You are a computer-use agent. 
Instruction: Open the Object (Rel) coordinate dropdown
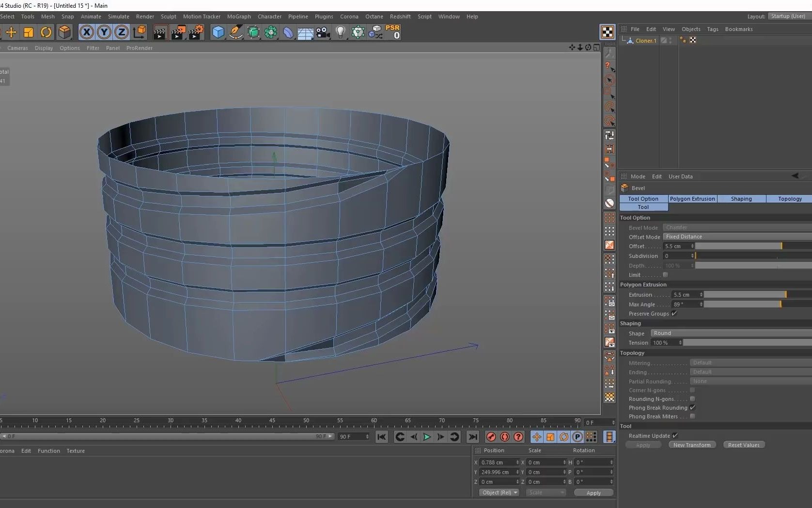point(499,492)
